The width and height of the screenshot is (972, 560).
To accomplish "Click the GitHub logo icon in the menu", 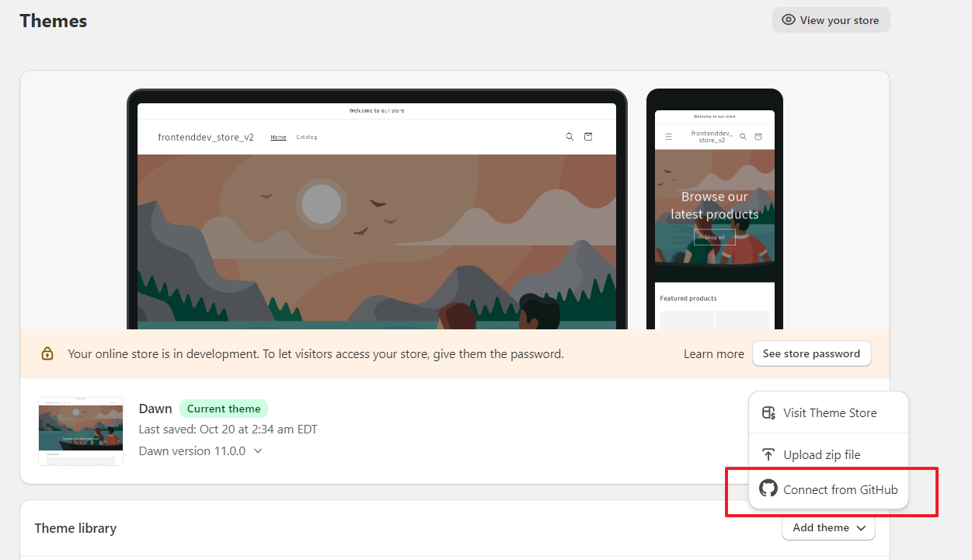I will pyautogui.click(x=768, y=489).
